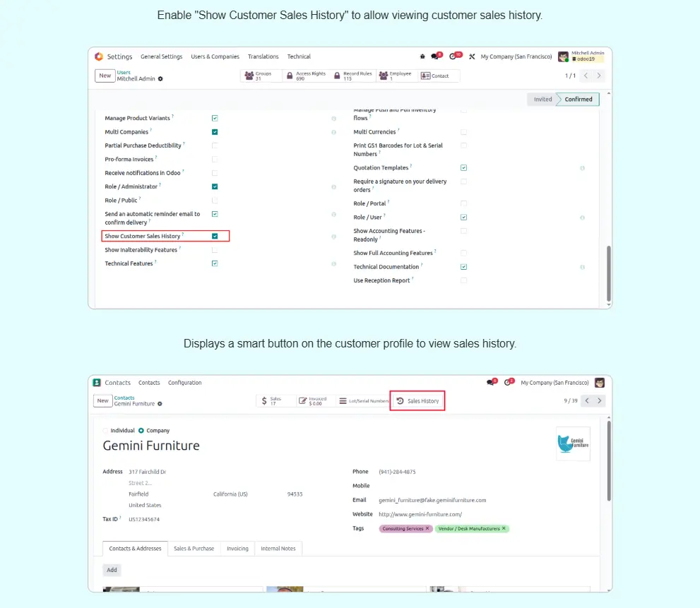The width and height of the screenshot is (700, 608).
Task: Open gear actions menu beside Mitchell Admin
Action: (160, 79)
